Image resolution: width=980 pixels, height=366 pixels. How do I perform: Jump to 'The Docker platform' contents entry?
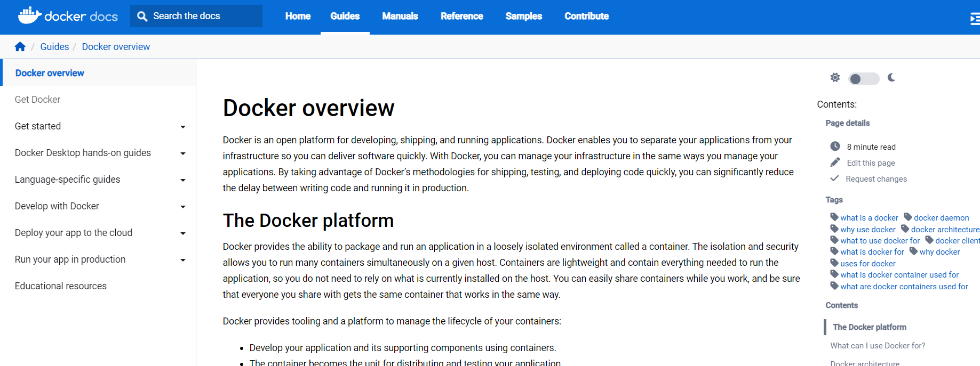pyautogui.click(x=870, y=327)
